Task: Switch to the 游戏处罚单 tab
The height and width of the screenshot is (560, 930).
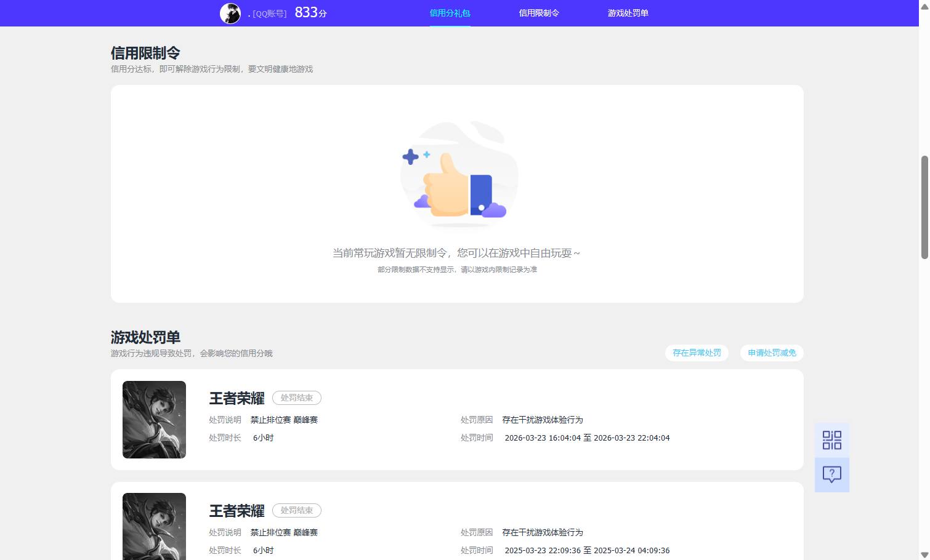Action: tap(628, 13)
